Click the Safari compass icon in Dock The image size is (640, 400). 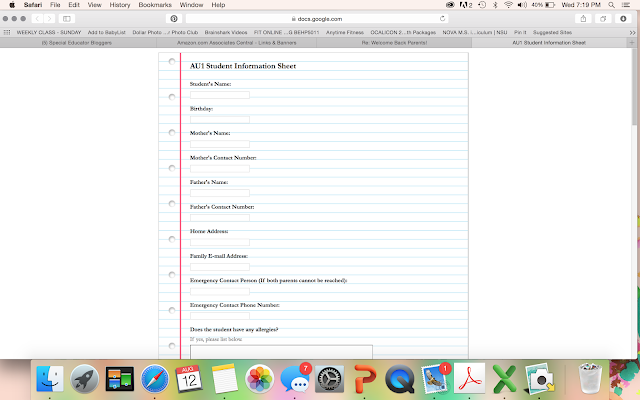pyautogui.click(x=155, y=379)
